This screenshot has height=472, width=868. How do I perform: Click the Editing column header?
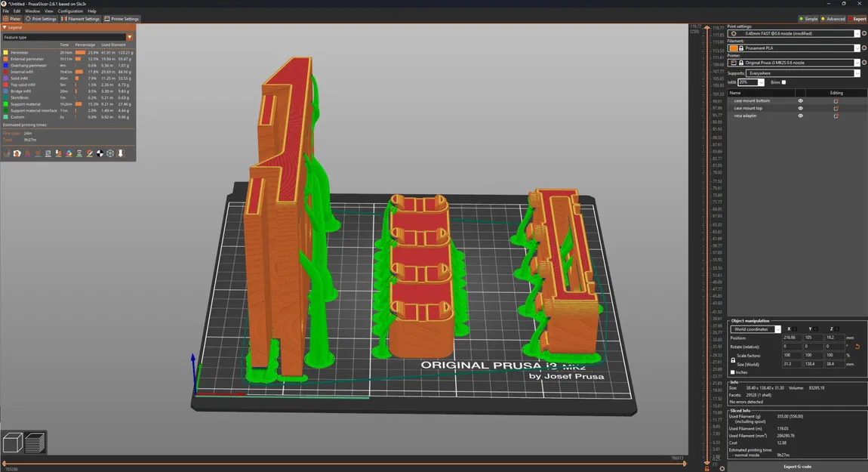click(836, 93)
